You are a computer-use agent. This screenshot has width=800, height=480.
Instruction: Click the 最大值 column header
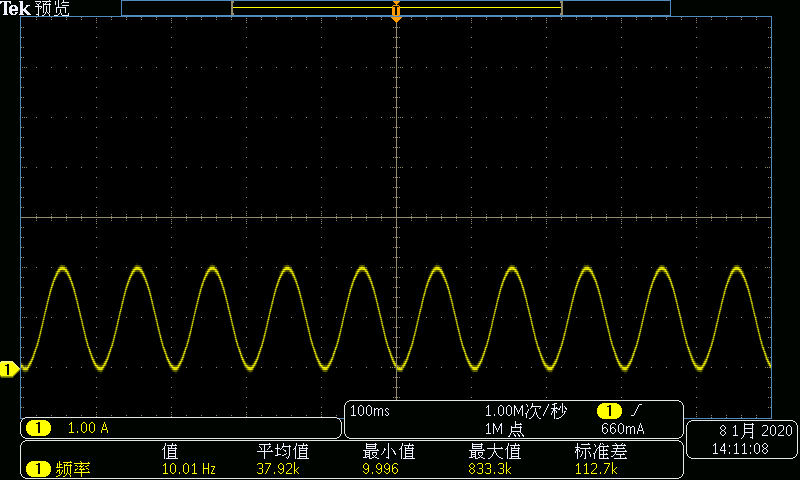[494, 451]
